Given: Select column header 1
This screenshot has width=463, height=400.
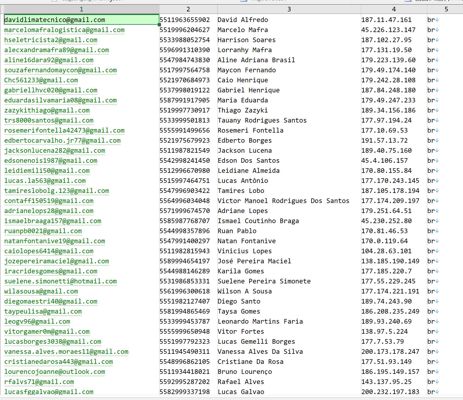Looking at the screenshot, I should (x=81, y=9).
